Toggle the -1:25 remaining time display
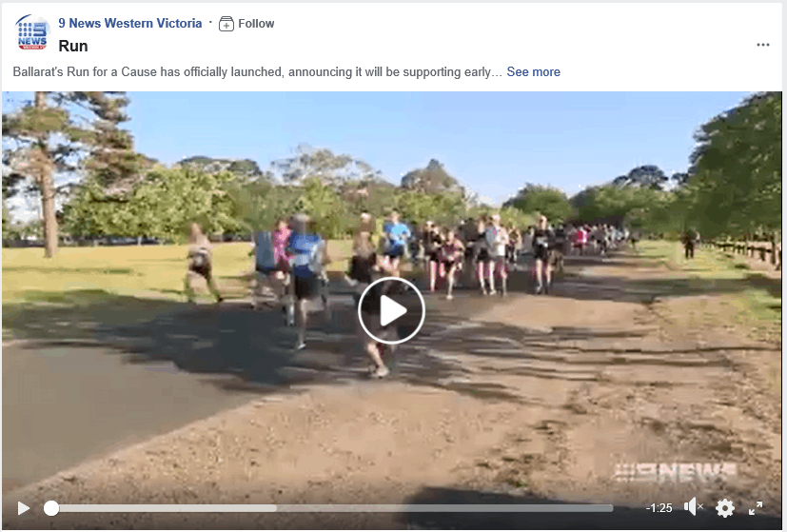The height and width of the screenshot is (532, 787). pos(659,508)
